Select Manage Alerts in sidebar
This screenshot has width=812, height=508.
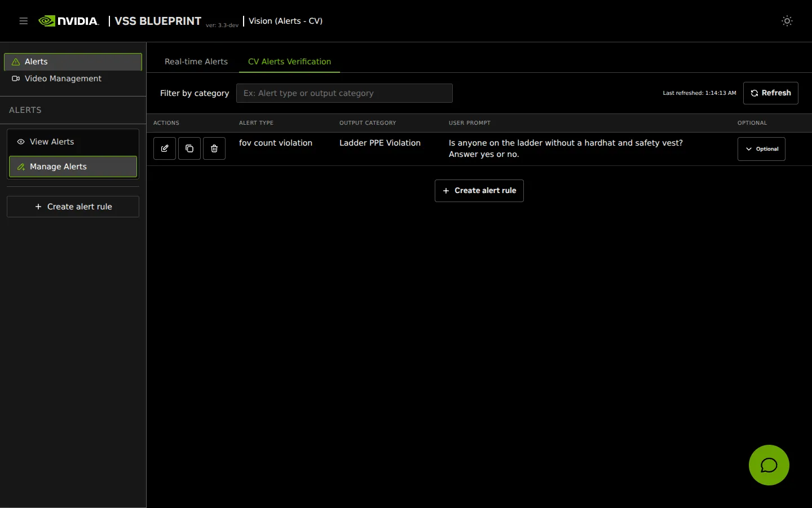coord(73,167)
